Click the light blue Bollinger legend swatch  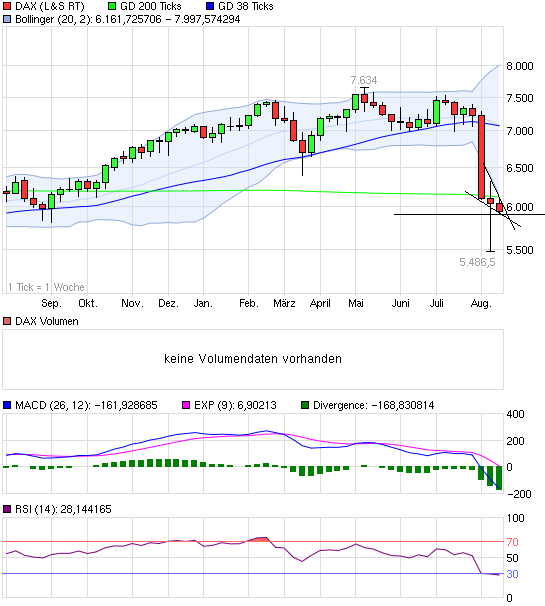(x=7, y=19)
